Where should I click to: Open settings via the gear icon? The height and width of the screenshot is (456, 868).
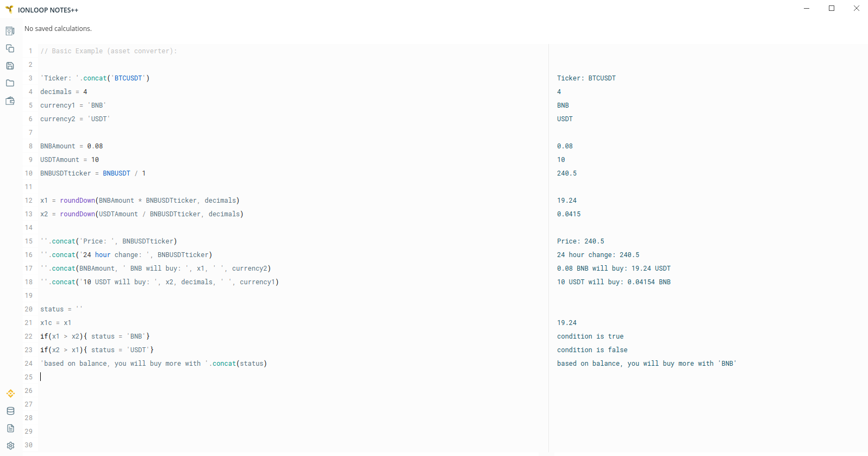tap(10, 446)
